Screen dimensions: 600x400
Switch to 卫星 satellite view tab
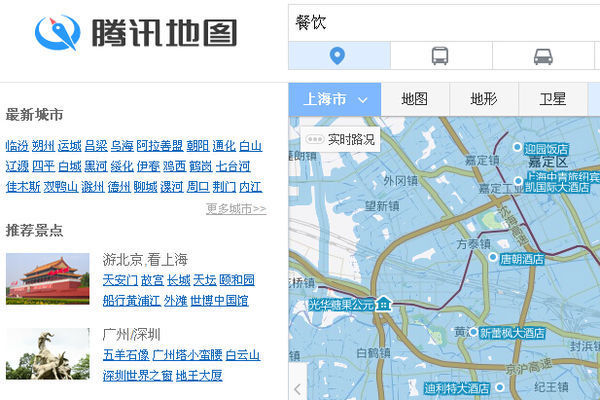553,99
